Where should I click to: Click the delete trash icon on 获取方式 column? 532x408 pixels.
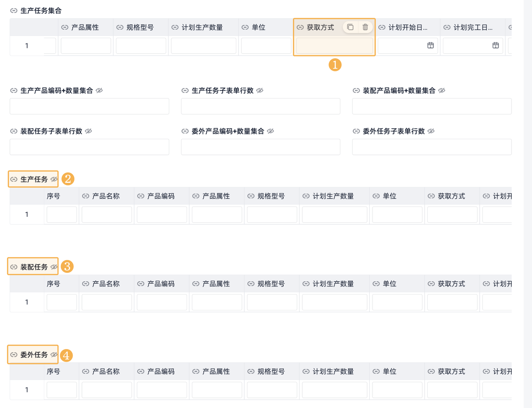[x=365, y=27]
